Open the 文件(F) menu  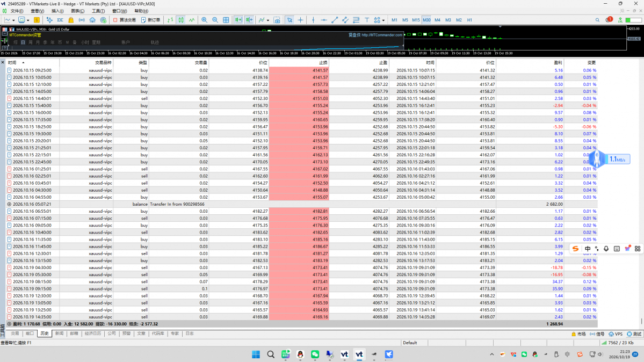(x=17, y=11)
